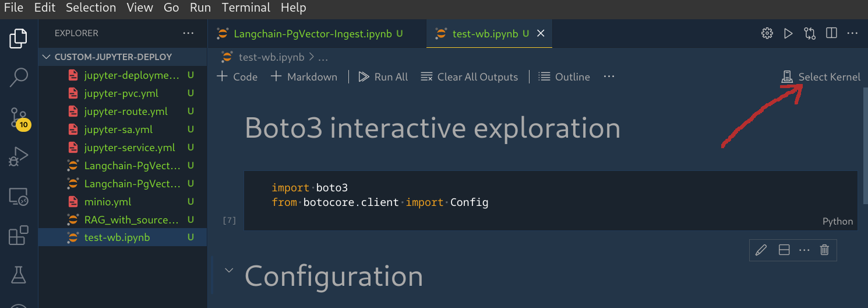Open jupyter-pvc.yml in explorer
The height and width of the screenshot is (308, 868).
(x=122, y=93)
